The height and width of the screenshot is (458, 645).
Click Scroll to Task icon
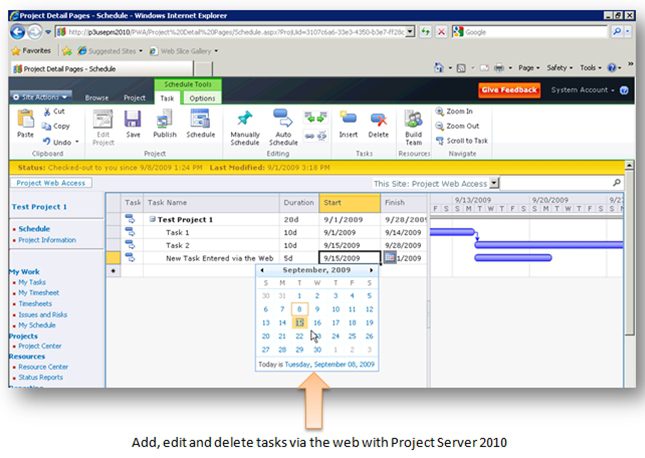[440, 141]
